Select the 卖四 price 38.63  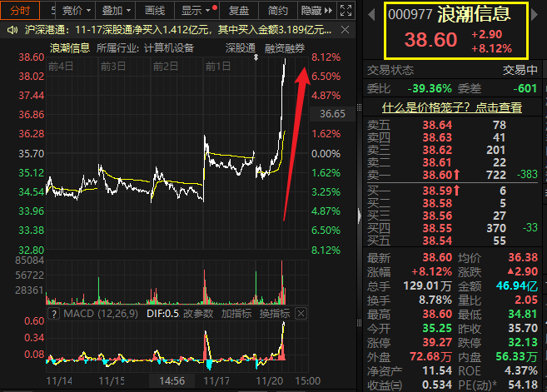pyautogui.click(x=437, y=137)
